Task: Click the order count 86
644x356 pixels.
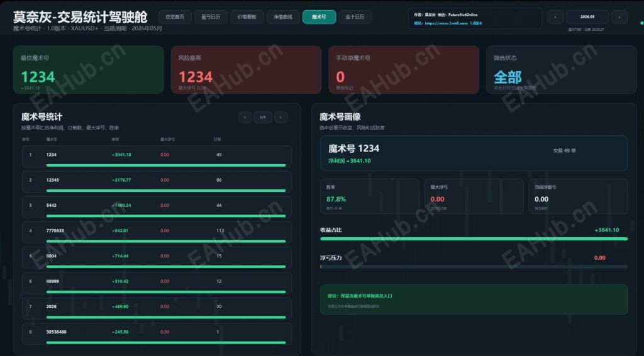Action: [x=219, y=180]
